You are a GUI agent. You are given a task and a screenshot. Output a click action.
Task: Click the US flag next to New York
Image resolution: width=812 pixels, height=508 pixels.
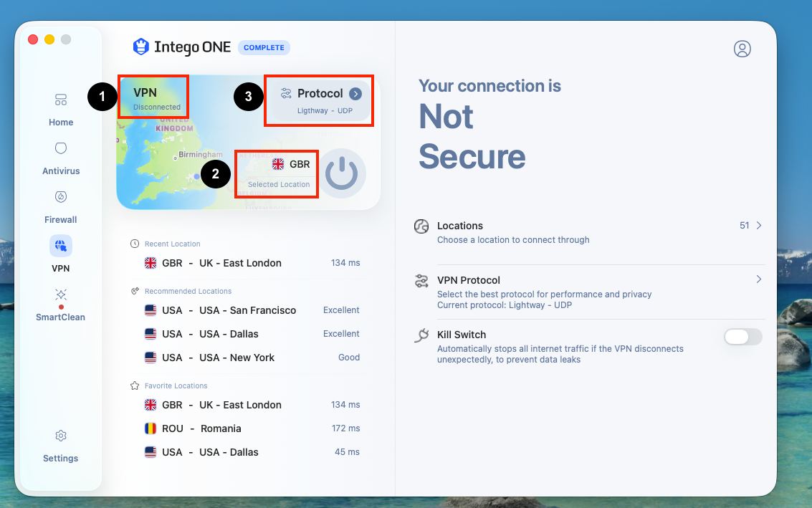(151, 358)
